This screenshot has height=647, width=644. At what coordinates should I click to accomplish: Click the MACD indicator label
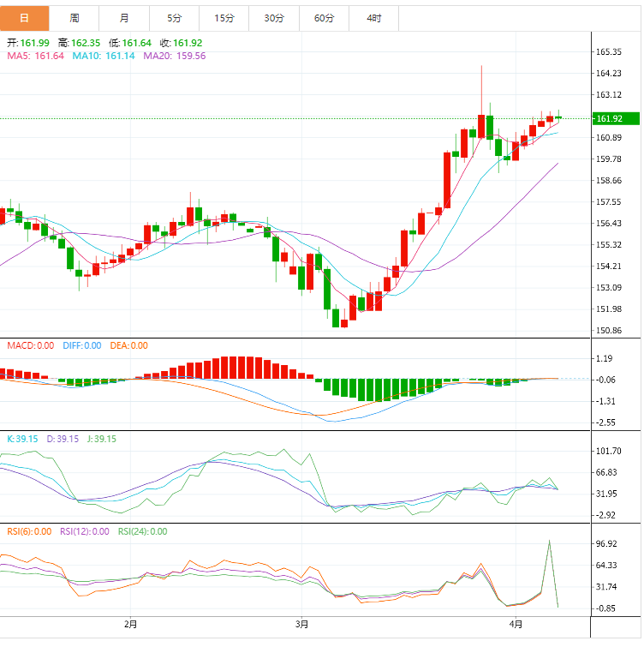click(x=30, y=345)
